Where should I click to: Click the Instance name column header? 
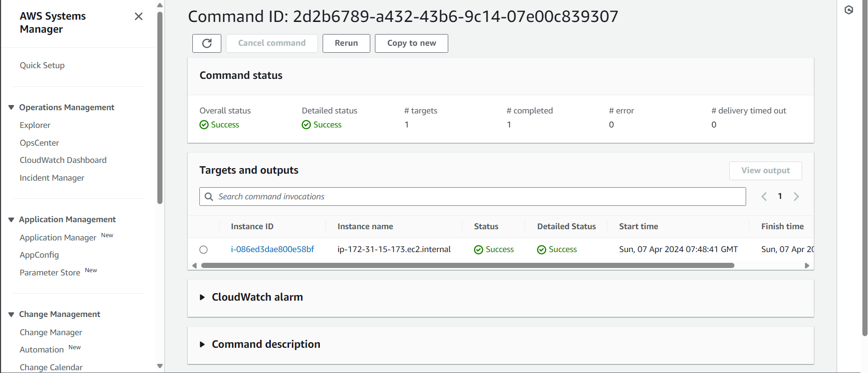tap(365, 226)
